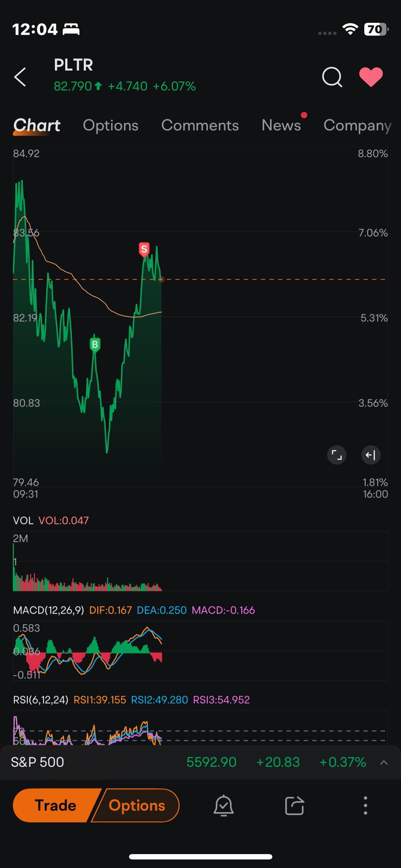
Task: Tap the +6.07% change percentage
Action: [174, 86]
